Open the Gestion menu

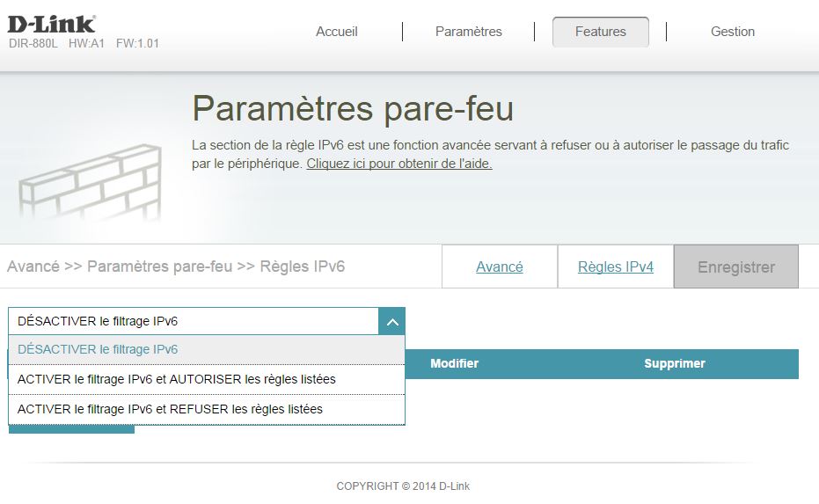click(733, 32)
